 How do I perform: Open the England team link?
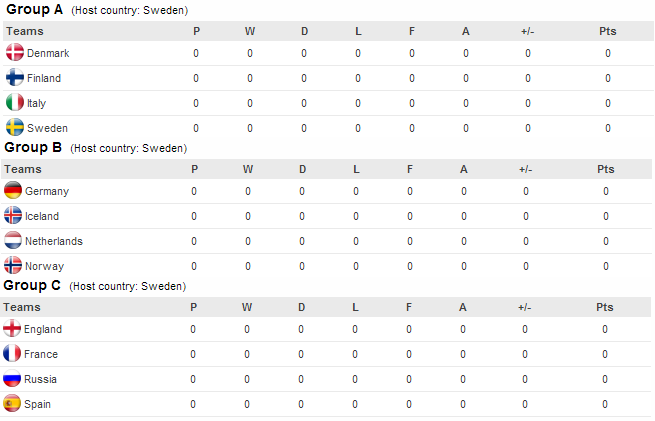[44, 329]
